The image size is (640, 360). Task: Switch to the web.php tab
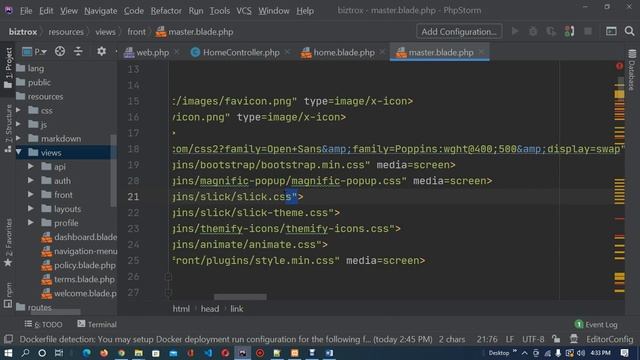(x=147, y=53)
